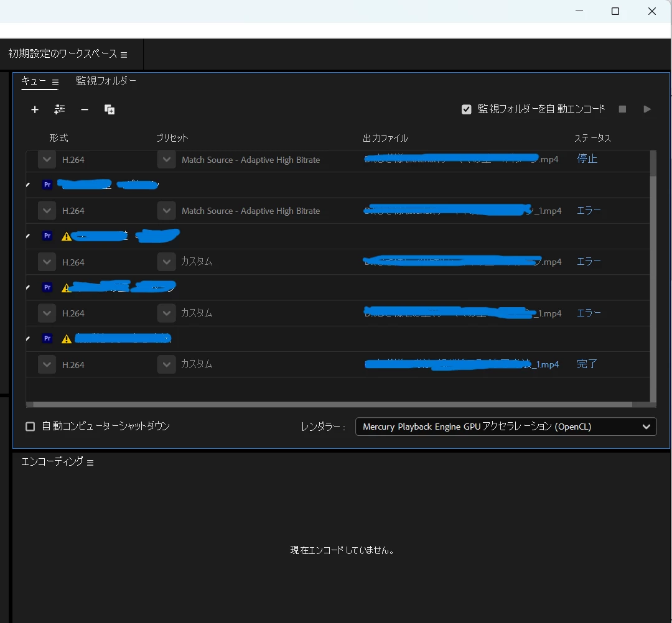Image resolution: width=672 pixels, height=623 pixels.
Task: Open output file link of 停止 row
Action: click(461, 159)
